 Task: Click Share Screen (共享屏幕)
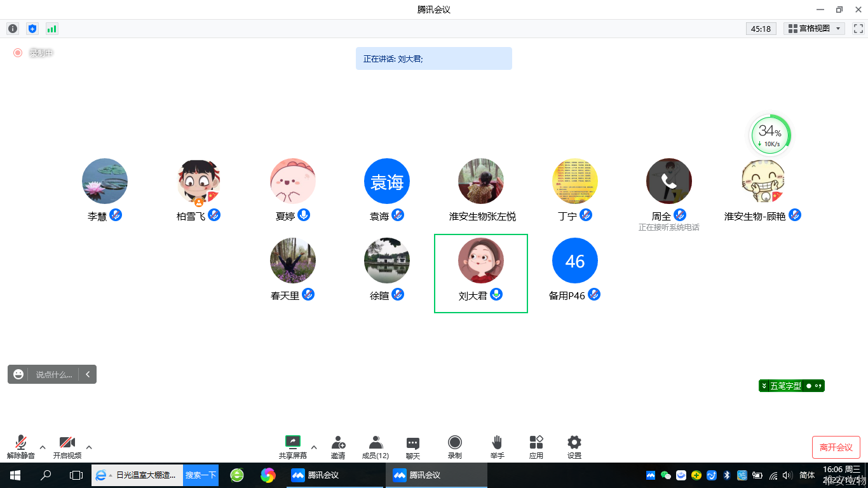click(293, 447)
